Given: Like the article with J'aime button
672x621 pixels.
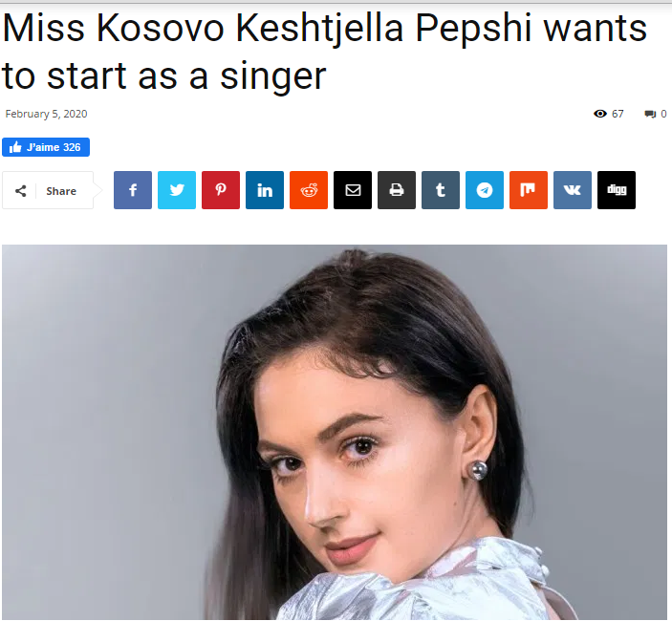Looking at the screenshot, I should point(46,147).
